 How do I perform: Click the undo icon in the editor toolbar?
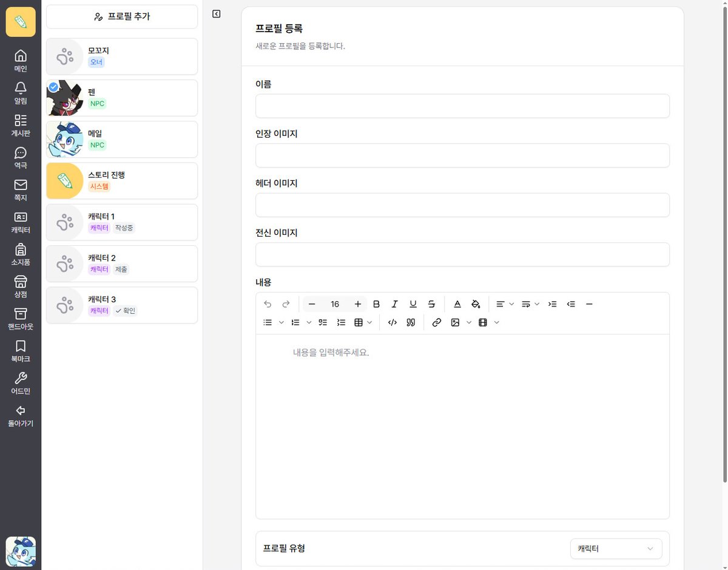(268, 304)
